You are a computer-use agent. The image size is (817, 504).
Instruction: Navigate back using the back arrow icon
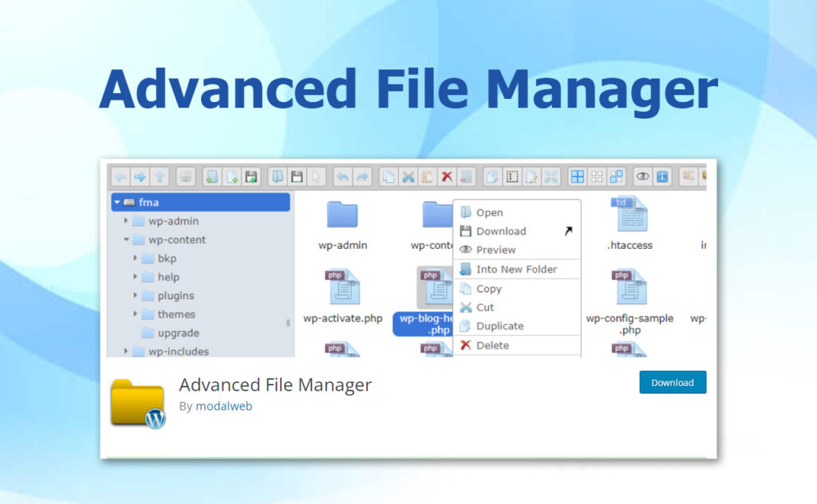coord(121,176)
